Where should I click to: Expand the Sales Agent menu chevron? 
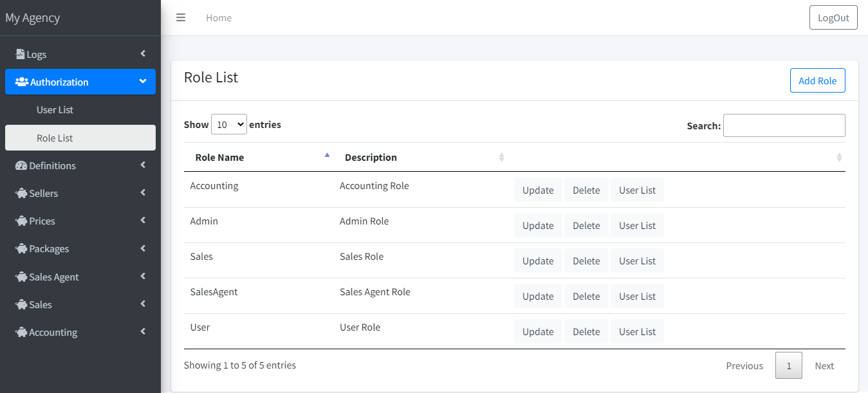click(143, 276)
